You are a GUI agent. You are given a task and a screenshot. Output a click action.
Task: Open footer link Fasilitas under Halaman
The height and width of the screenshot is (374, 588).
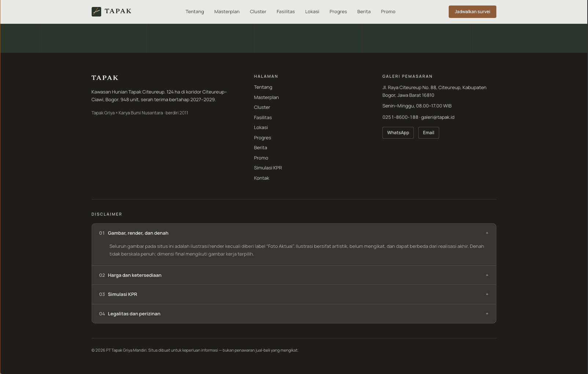click(263, 118)
